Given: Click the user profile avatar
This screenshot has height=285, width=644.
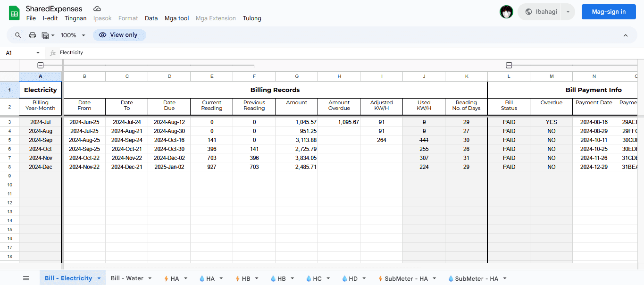Looking at the screenshot, I should point(506,12).
